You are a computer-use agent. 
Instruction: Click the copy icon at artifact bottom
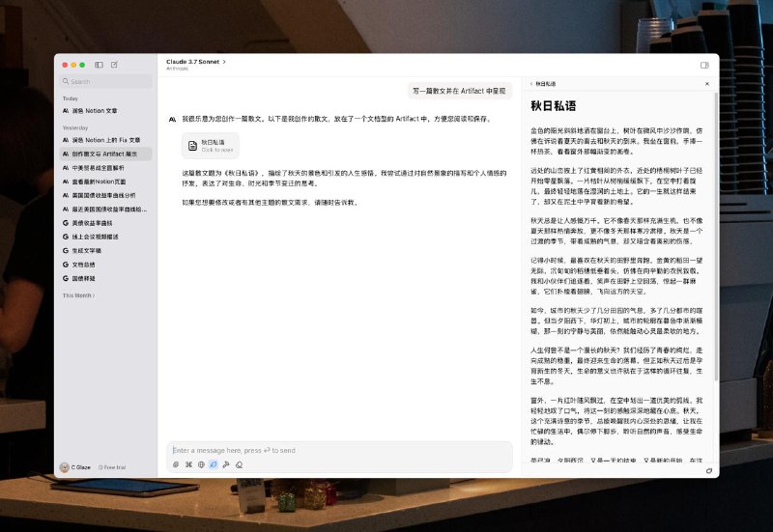coord(709,470)
